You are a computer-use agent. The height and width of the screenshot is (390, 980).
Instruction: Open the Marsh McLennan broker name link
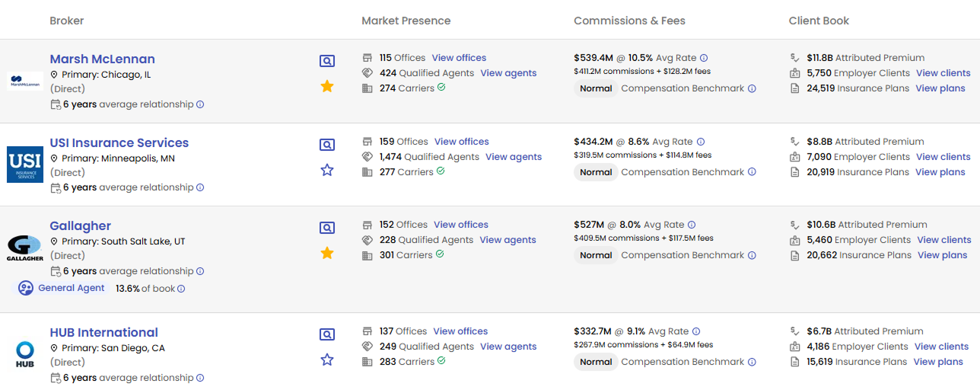(x=102, y=59)
